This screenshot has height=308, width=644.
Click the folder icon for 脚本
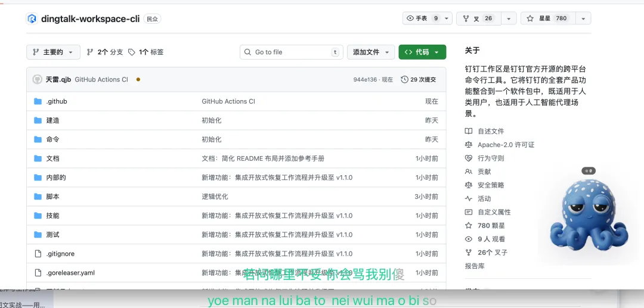(38, 197)
